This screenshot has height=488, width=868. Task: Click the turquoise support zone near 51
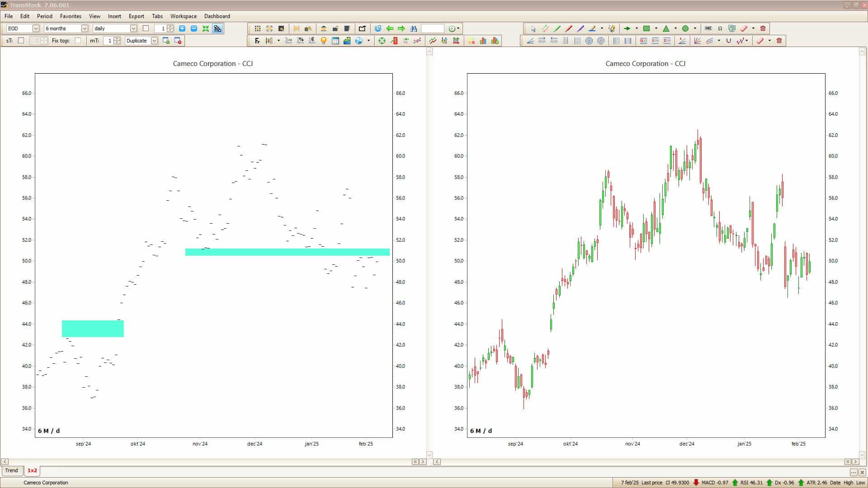point(287,252)
